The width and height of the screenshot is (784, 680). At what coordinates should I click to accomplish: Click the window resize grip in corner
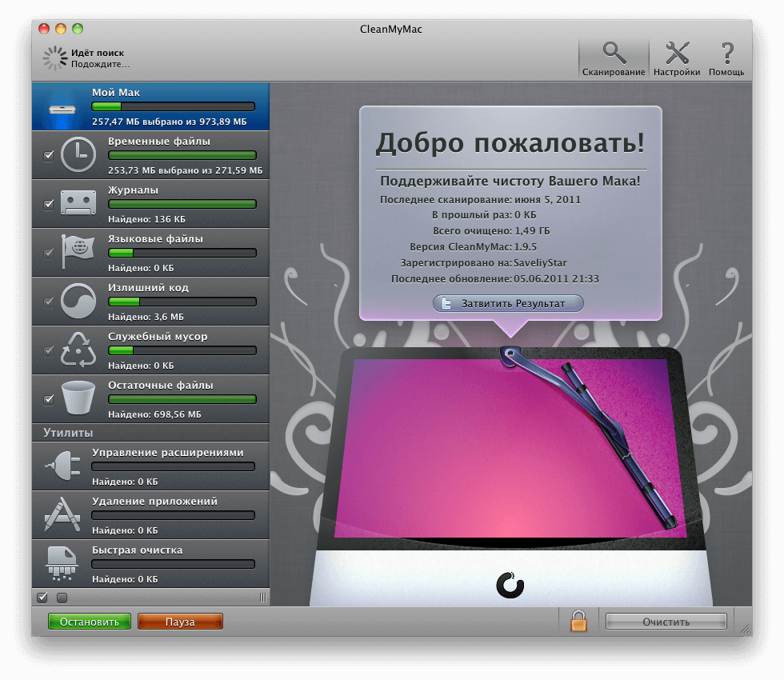click(745, 629)
